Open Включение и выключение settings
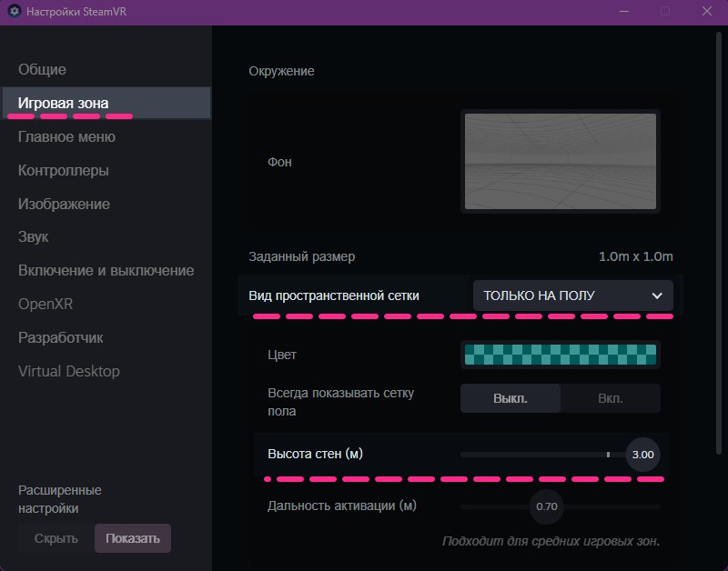728x571 pixels. point(106,270)
